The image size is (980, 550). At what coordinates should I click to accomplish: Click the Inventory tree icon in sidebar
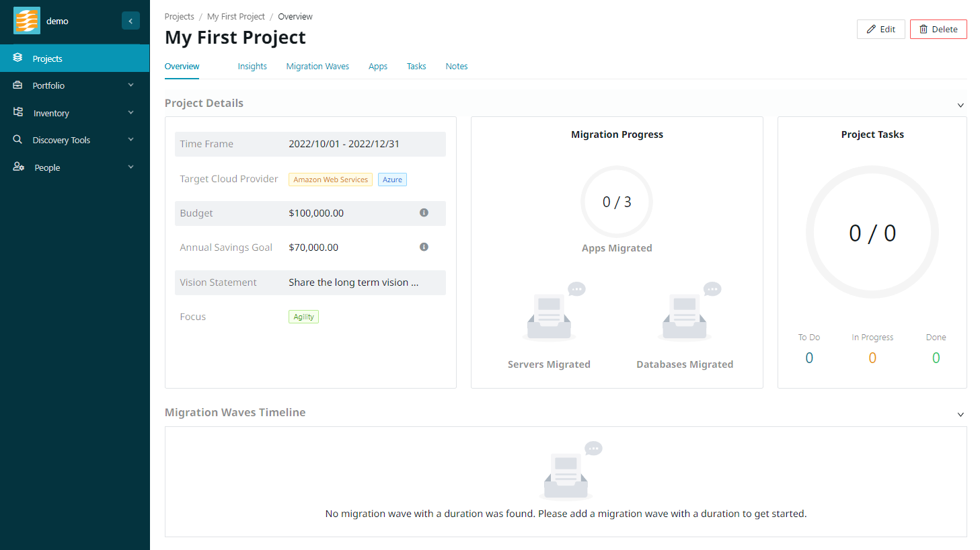pos(18,112)
